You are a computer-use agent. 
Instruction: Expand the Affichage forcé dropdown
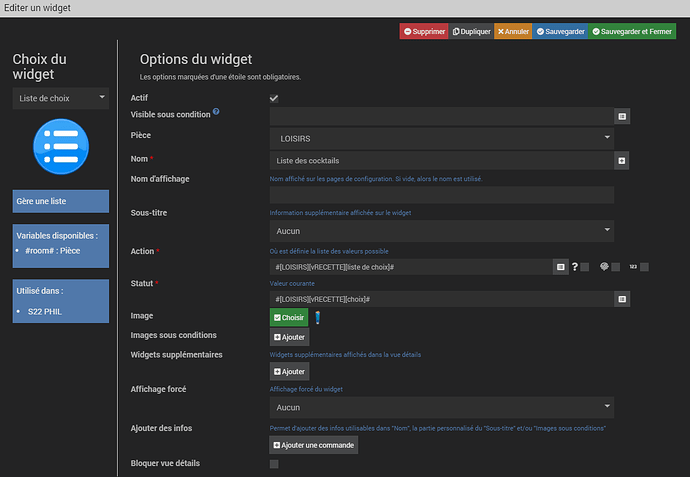(x=441, y=408)
